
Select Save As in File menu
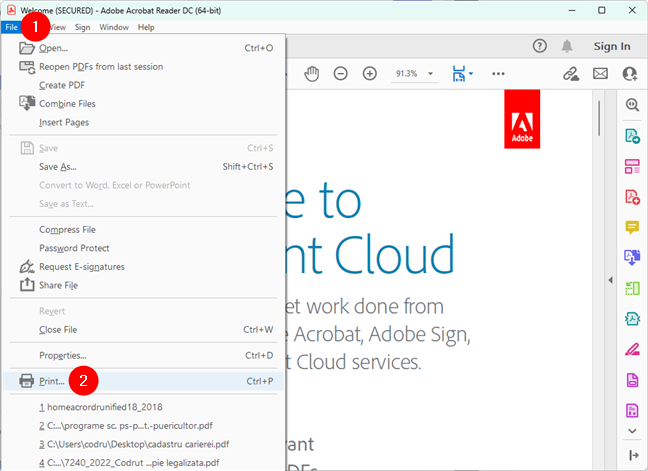(57, 167)
